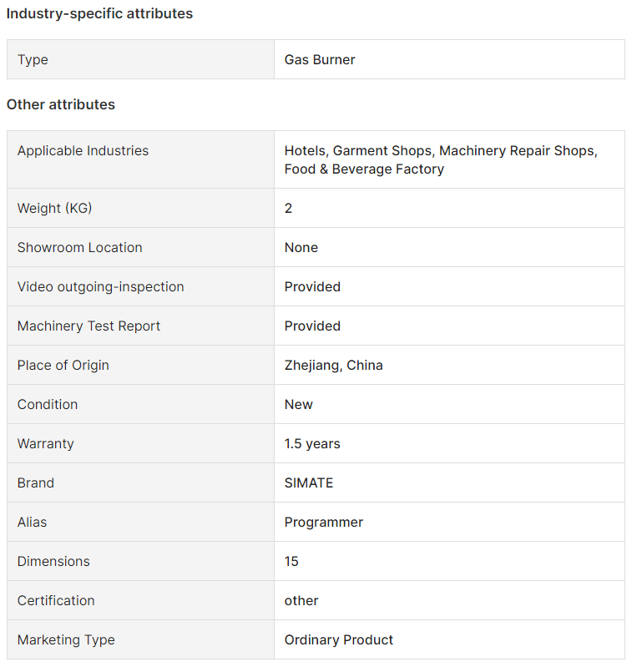This screenshot has height=672, width=637.
Task: Select the Programmer alias value
Action: point(324,522)
